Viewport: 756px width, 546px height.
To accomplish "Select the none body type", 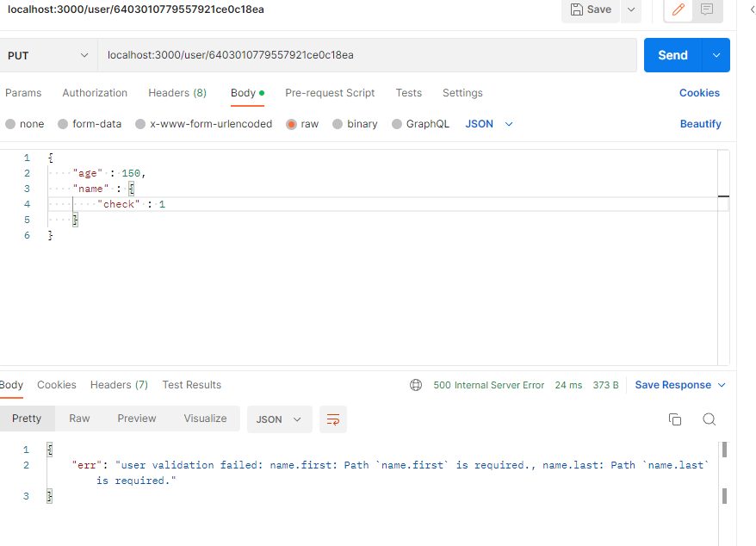I will [x=25, y=124].
